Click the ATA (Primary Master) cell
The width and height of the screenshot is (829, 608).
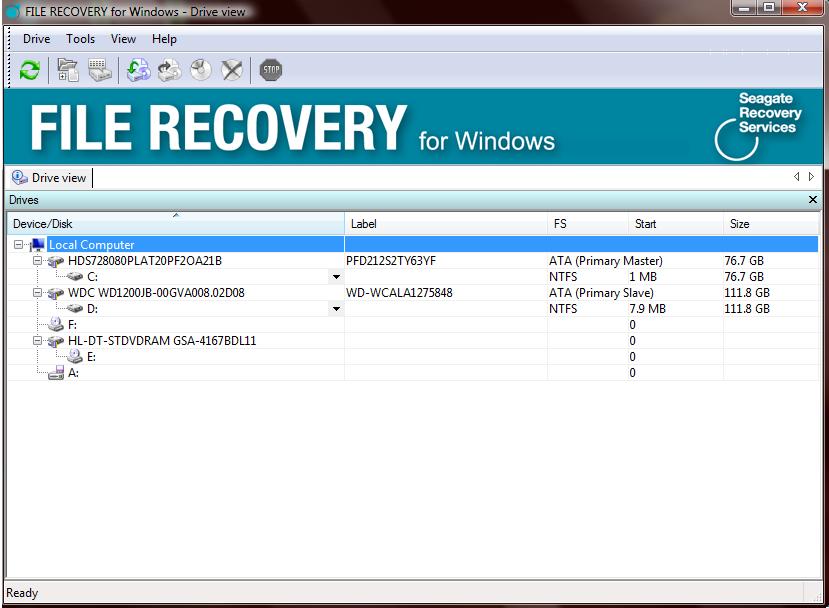tap(606, 261)
